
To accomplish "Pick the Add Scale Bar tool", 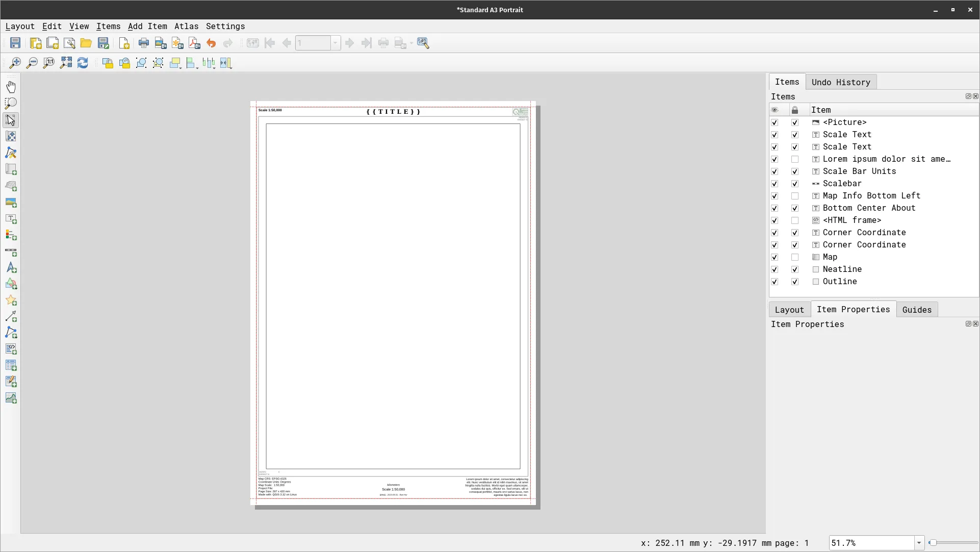I will tap(11, 252).
